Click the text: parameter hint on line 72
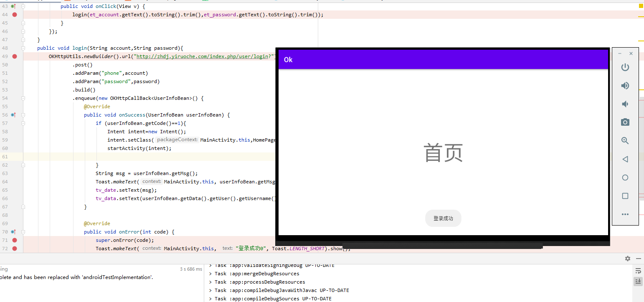 point(228,249)
